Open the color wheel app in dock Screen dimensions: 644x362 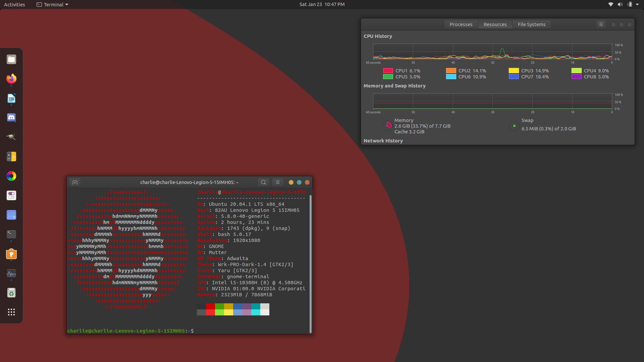click(11, 176)
